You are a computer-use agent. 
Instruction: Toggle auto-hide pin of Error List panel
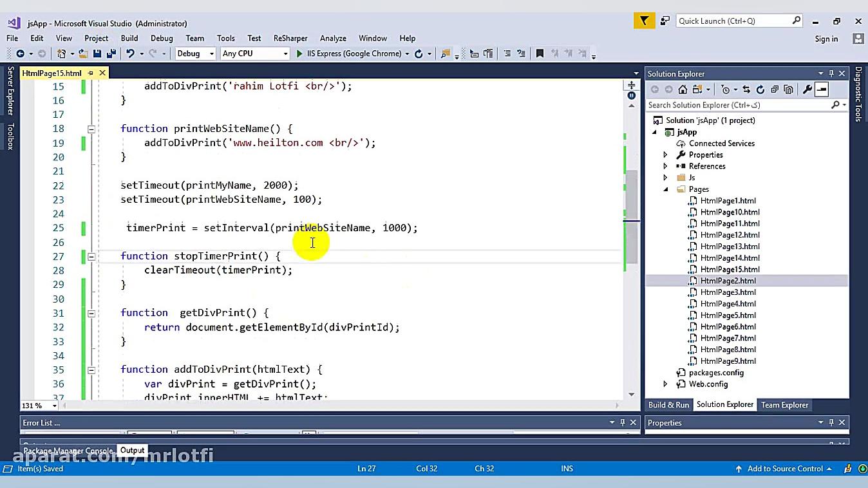622,422
